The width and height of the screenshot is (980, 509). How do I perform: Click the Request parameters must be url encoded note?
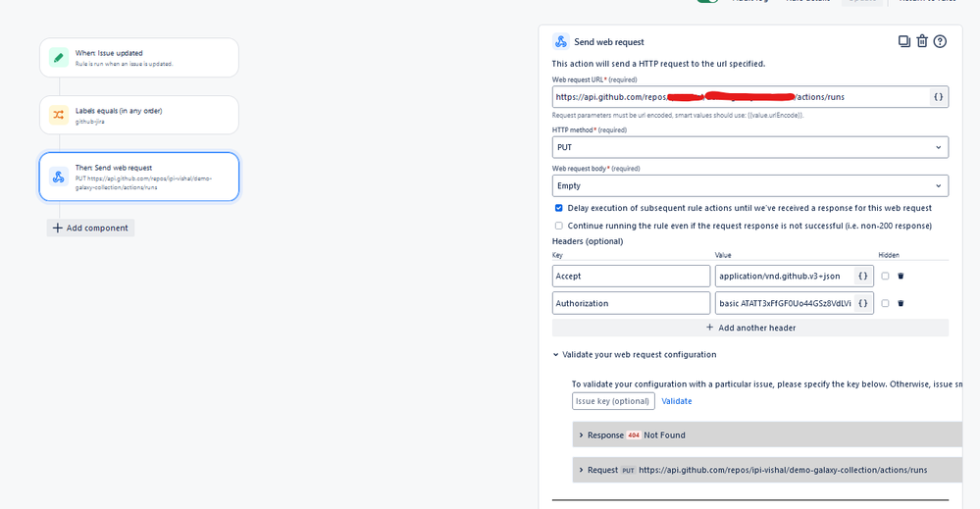pos(678,116)
